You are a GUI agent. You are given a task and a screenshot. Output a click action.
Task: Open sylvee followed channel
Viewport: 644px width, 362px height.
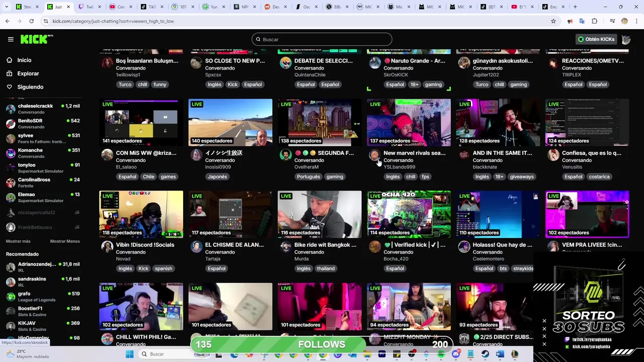pyautogui.click(x=43, y=138)
